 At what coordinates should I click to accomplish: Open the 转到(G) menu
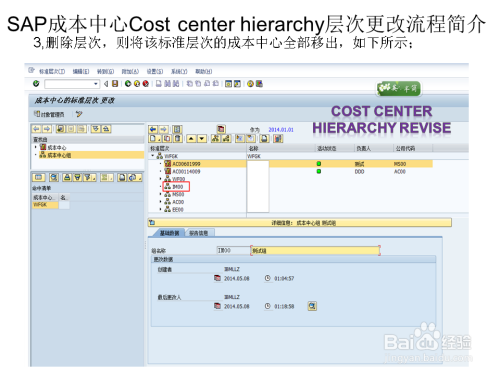click(105, 71)
